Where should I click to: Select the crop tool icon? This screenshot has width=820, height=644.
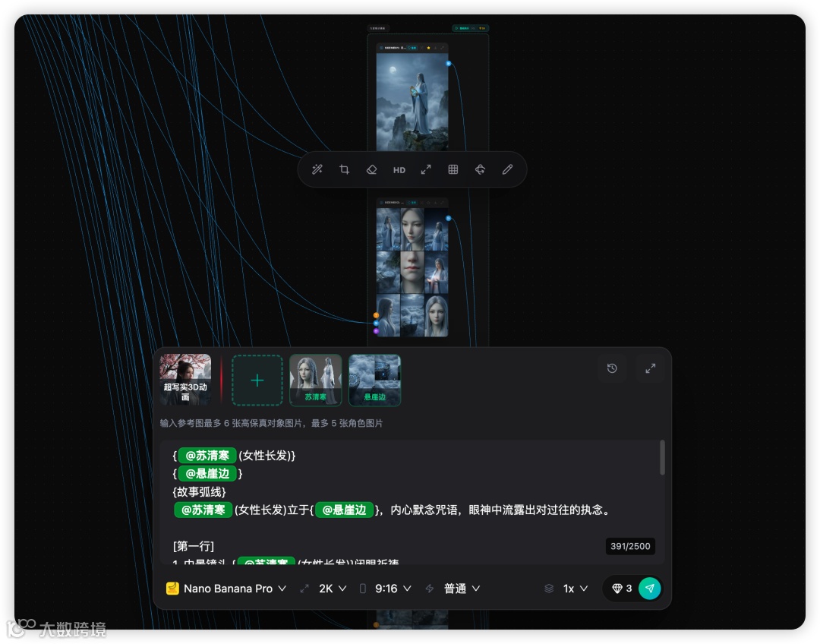pyautogui.click(x=344, y=169)
